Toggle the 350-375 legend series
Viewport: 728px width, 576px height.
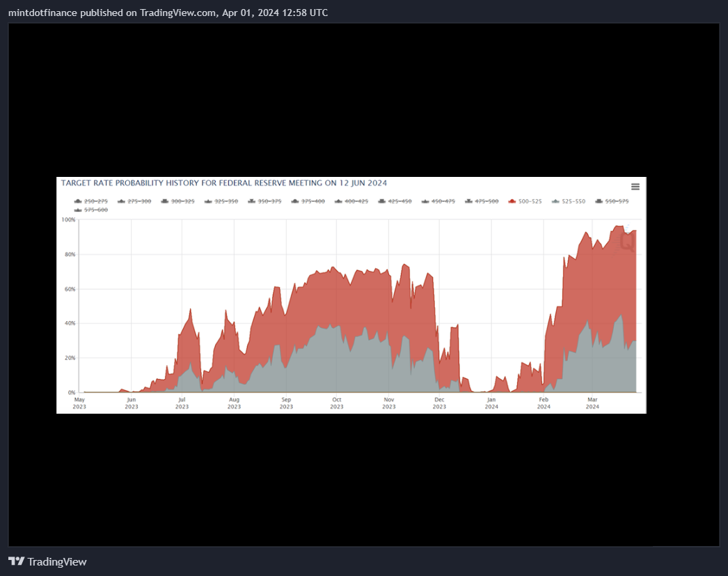tap(264, 201)
